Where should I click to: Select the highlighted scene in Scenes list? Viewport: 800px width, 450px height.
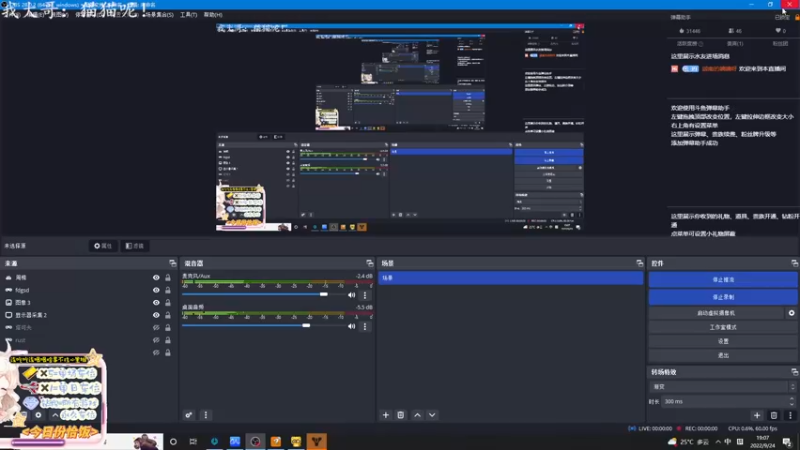click(x=511, y=278)
